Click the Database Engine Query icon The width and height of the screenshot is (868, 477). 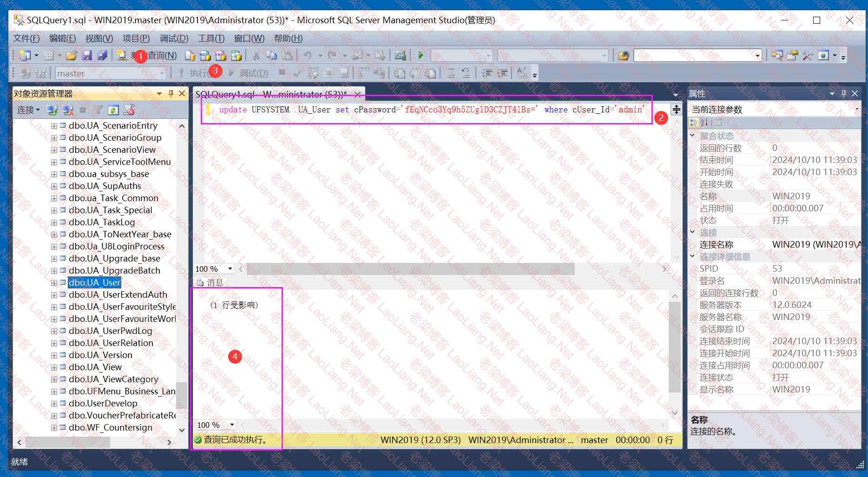coord(190,56)
